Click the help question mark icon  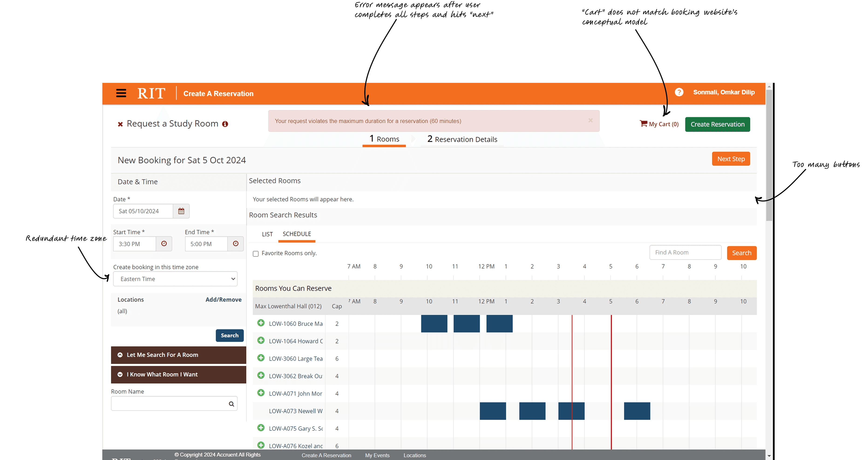(679, 92)
